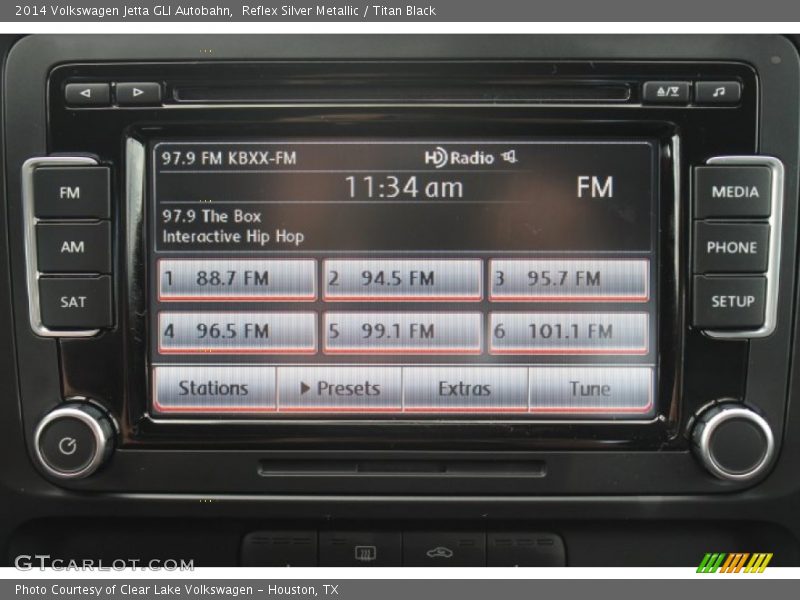Tune to preset 3 95.7 FM
The height and width of the screenshot is (600, 800).
(x=568, y=279)
